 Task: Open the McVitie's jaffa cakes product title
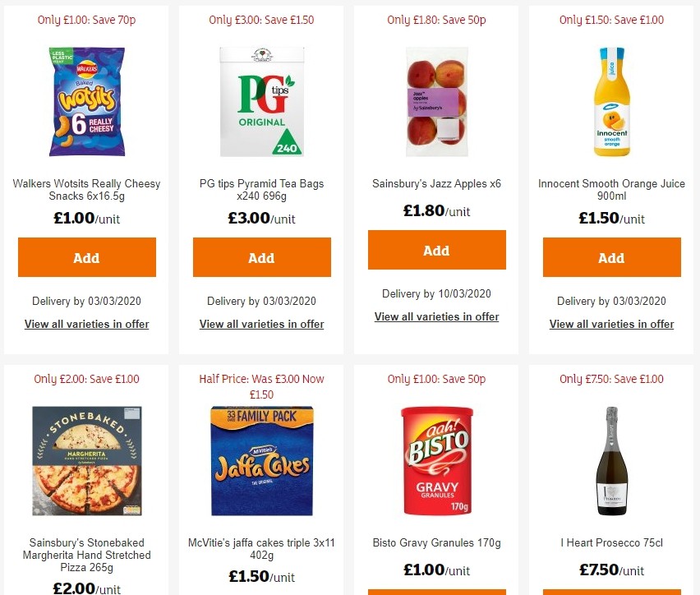(261, 549)
